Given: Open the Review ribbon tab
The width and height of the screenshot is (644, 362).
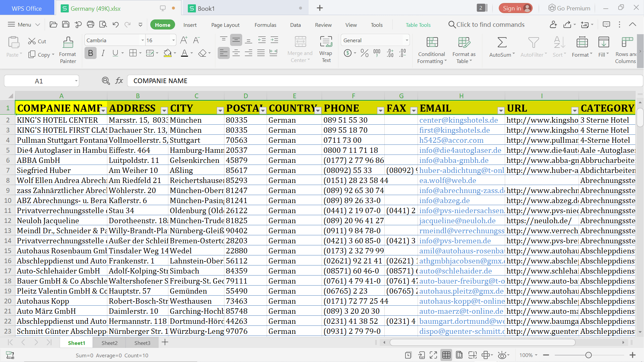Looking at the screenshot, I should tap(323, 25).
